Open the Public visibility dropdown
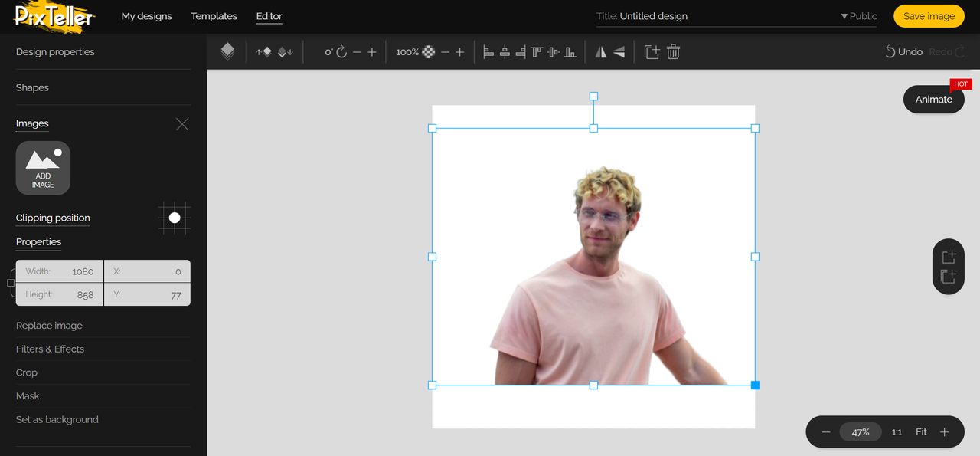This screenshot has width=980, height=456. pos(859,16)
